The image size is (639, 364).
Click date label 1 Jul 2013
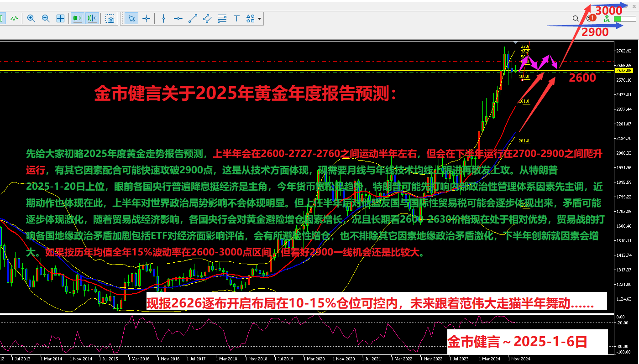(x=21, y=359)
